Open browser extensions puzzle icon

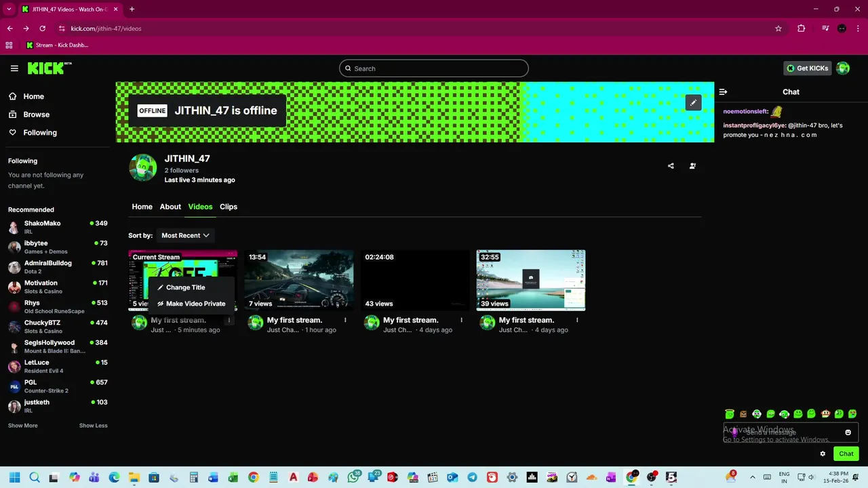(802, 28)
